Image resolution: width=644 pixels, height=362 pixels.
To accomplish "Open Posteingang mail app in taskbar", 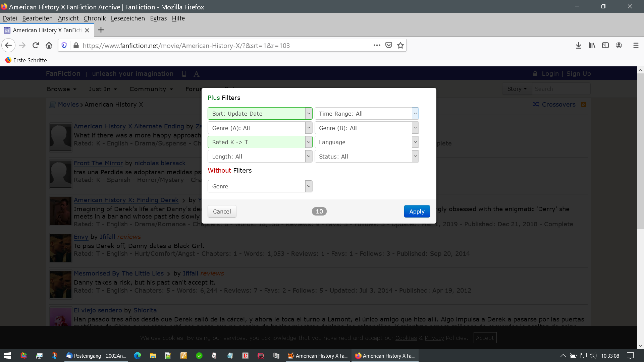I will (96, 356).
